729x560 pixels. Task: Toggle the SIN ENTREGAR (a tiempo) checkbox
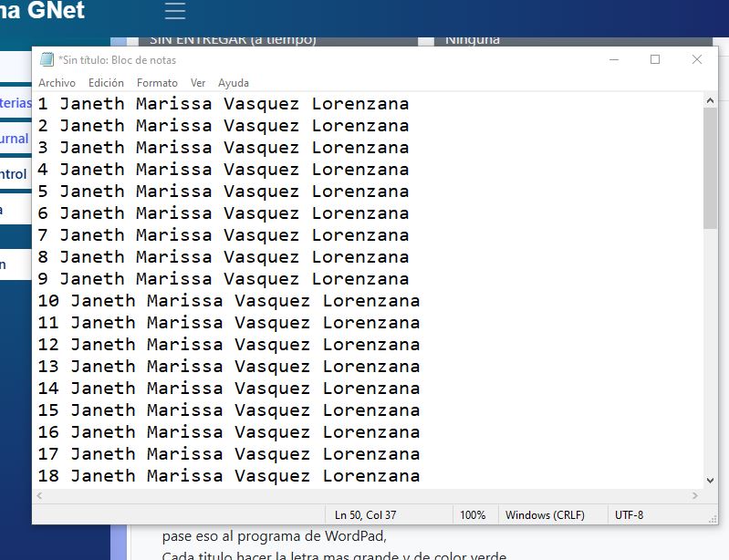[132, 40]
